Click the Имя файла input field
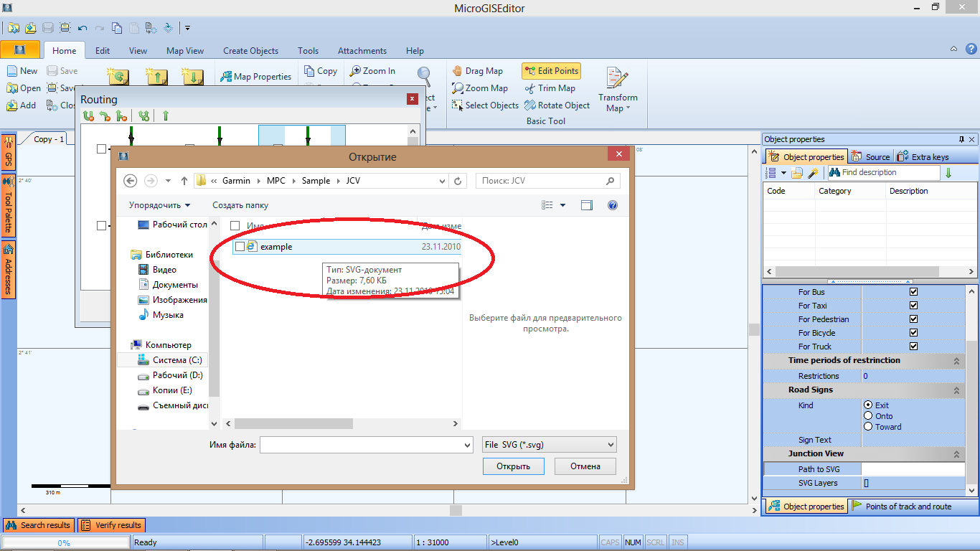The width and height of the screenshot is (980, 551). [364, 445]
